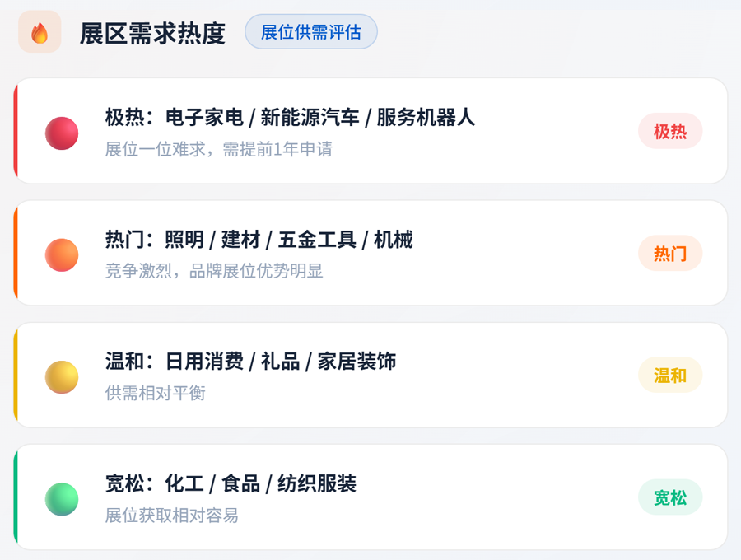Click the red 极热 badge
741x560 pixels.
(x=670, y=131)
